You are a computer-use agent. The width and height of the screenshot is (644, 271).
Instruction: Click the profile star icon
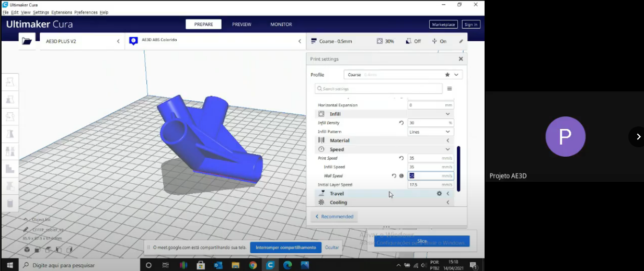(x=447, y=75)
